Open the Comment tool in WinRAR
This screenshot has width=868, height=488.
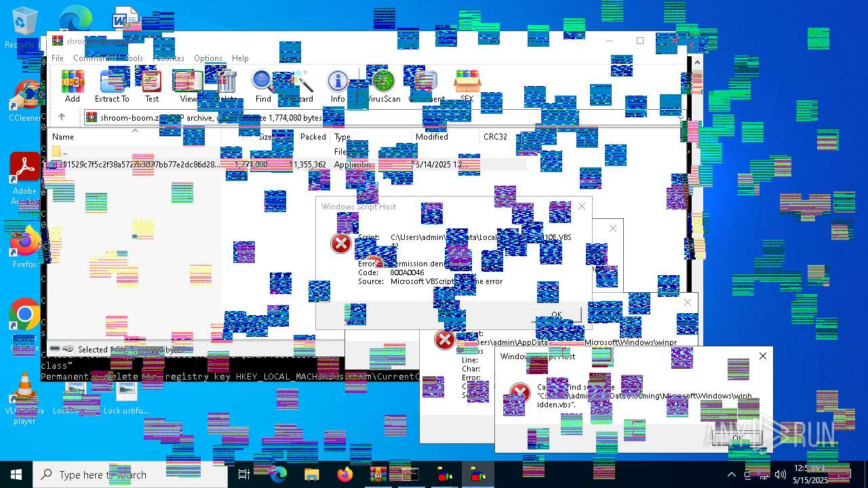(x=427, y=86)
